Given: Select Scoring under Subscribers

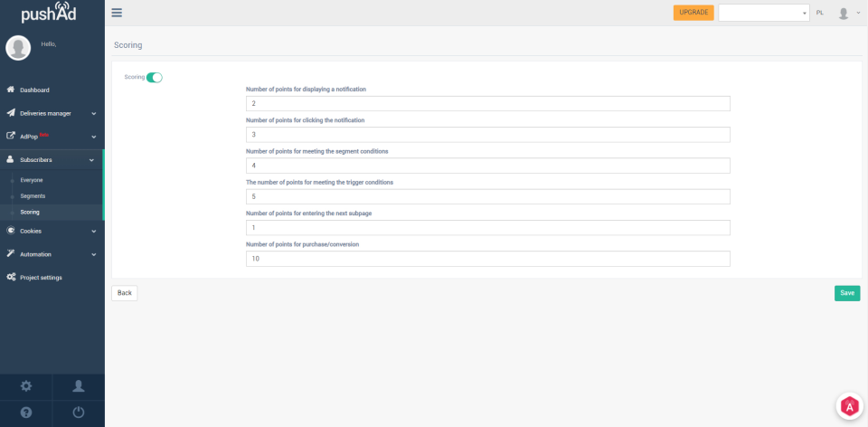Looking at the screenshot, I should coord(30,212).
